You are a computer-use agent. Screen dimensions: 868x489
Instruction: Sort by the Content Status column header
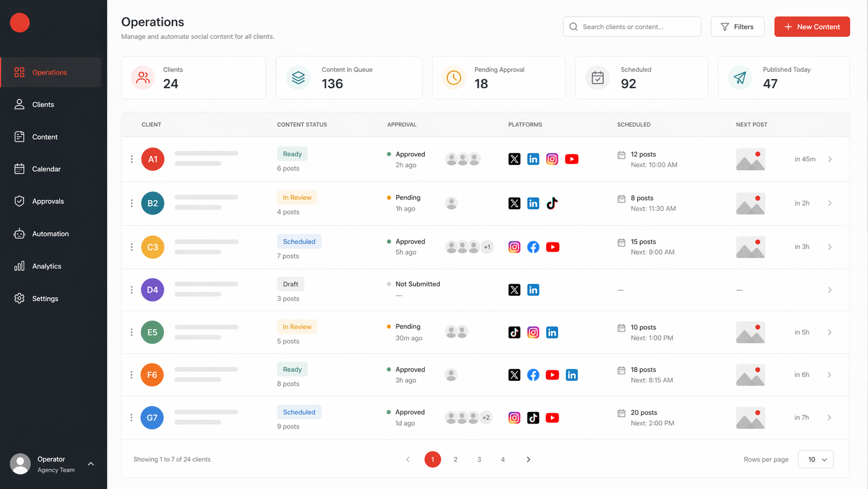(x=302, y=125)
